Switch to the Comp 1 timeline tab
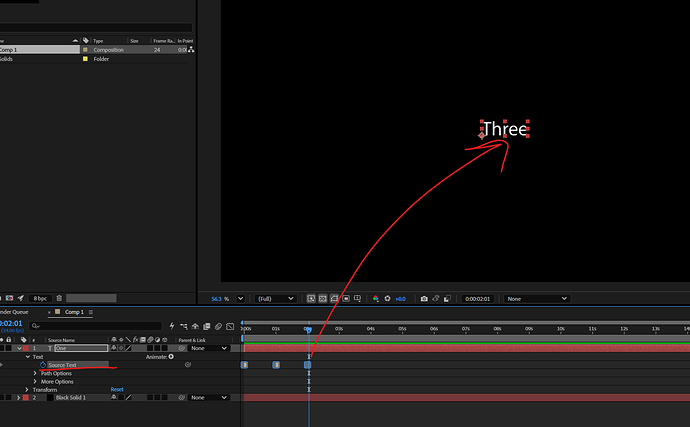The width and height of the screenshot is (690, 427). pyautogui.click(x=74, y=312)
